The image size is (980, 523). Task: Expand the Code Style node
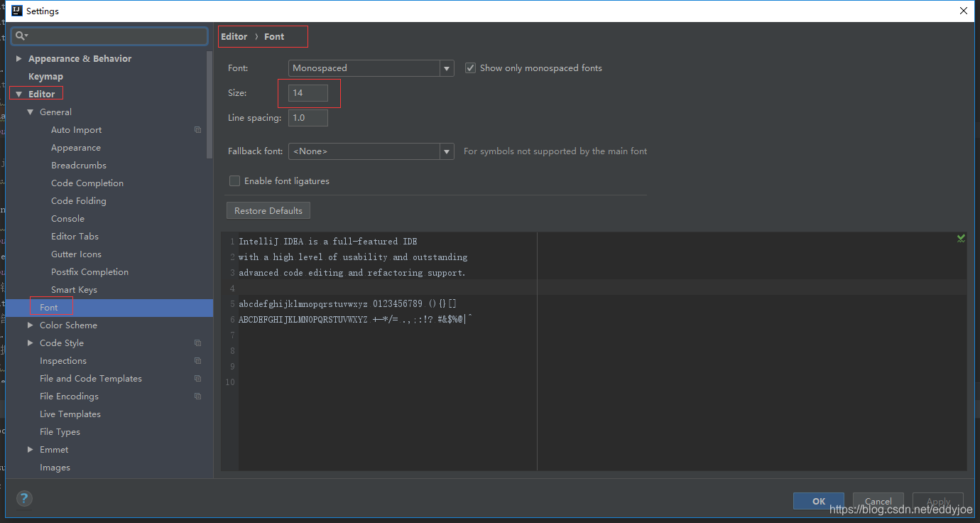tap(30, 343)
